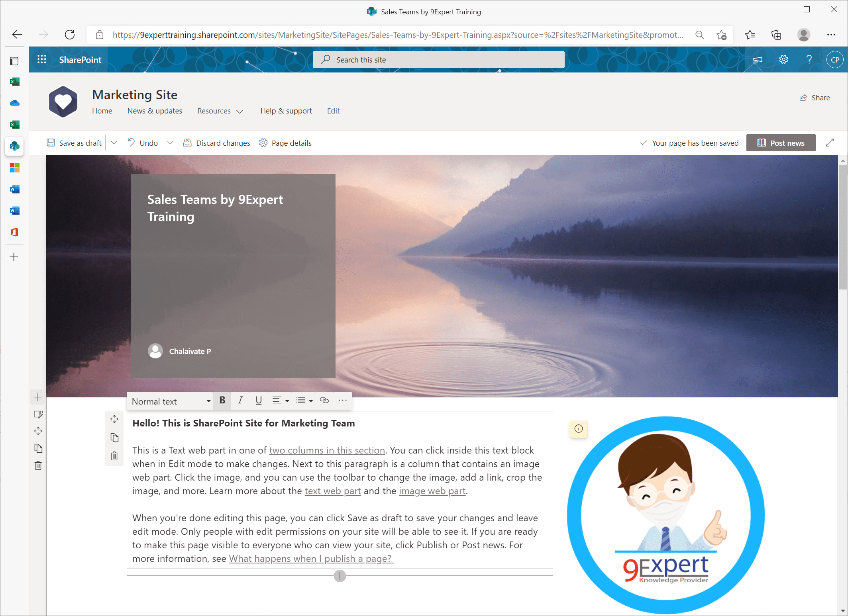Toggle bold formatting on selected text

tap(222, 401)
